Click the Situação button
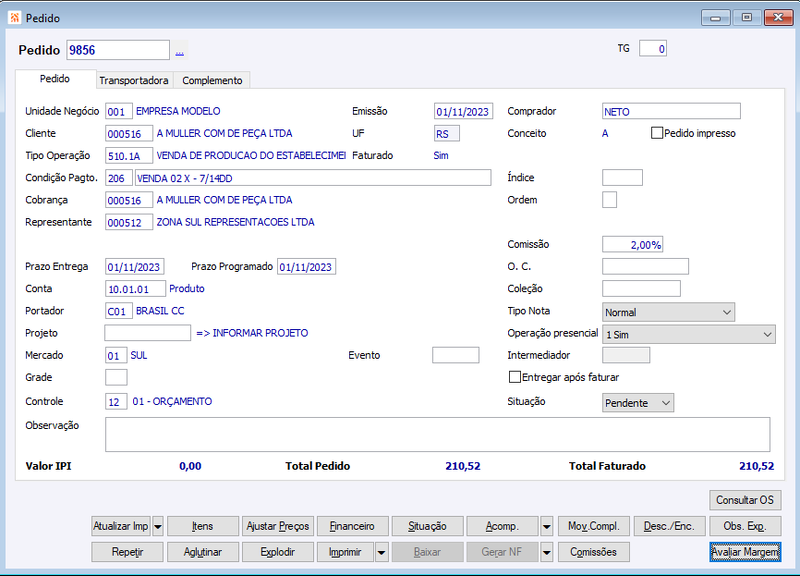 click(x=427, y=526)
